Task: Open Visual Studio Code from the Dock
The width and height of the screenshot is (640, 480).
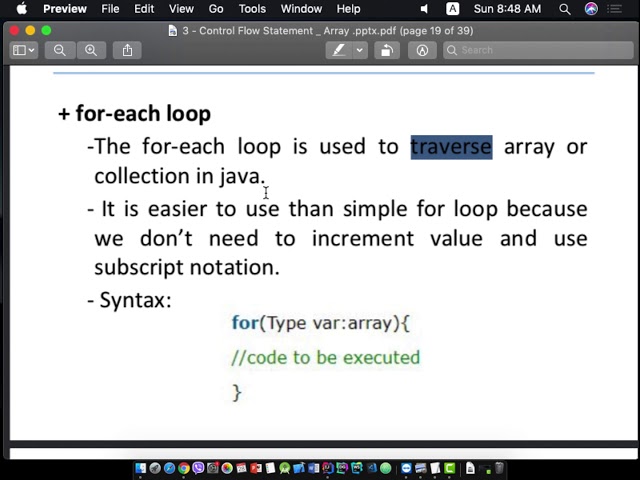Action: tap(371, 468)
